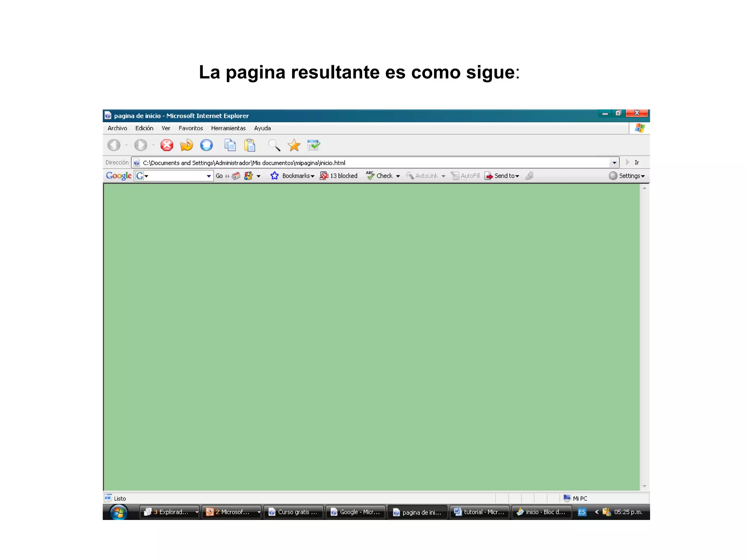The height and width of the screenshot is (560, 747).
Task: Click the Paste clipboard icon in toolbar
Action: coord(250,145)
